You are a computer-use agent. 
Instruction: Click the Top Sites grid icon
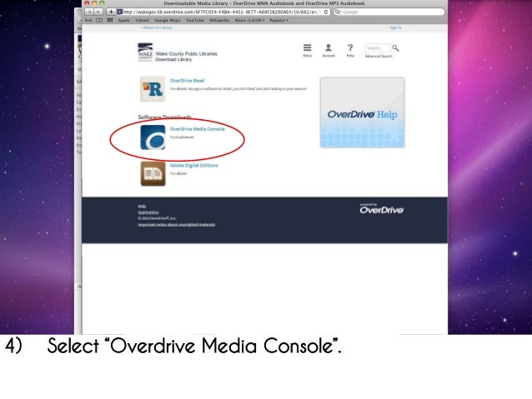110,20
